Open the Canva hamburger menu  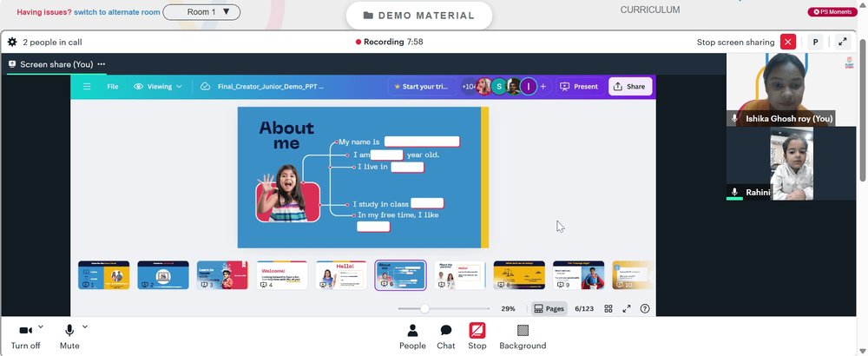[87, 86]
